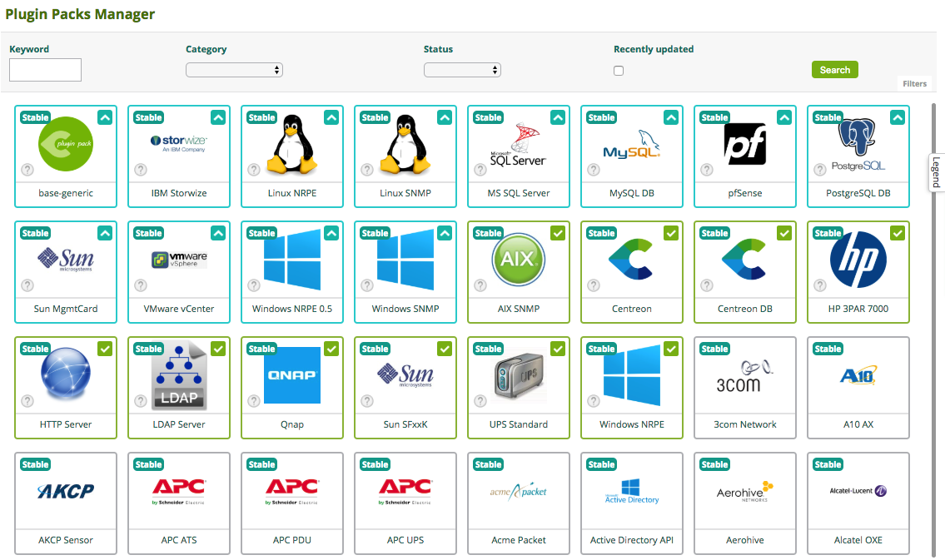Open the Category dropdown
945x560 pixels.
click(x=234, y=70)
